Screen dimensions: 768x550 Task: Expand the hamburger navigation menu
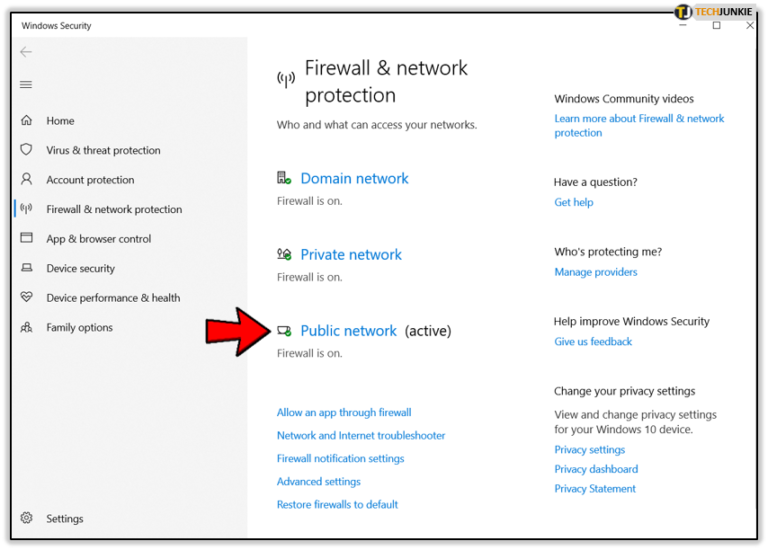tap(26, 85)
